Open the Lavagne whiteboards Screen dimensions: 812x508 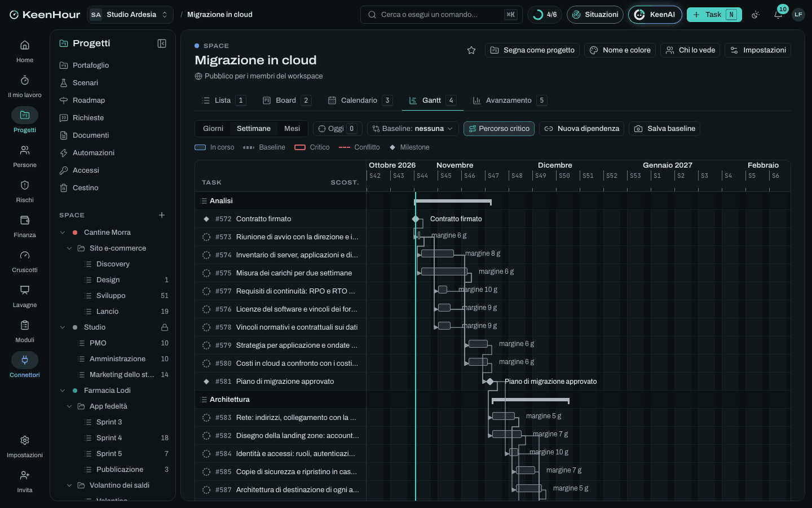25,296
